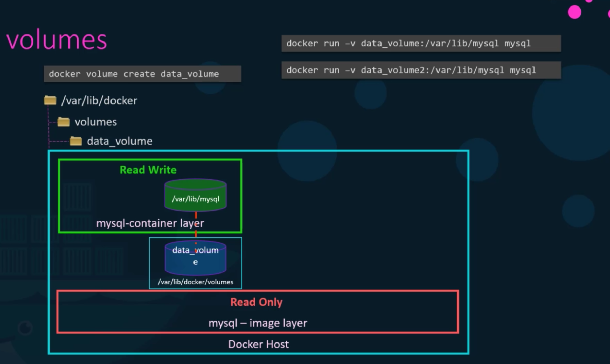Select the volumes tree entry
The width and height of the screenshot is (610, 364).
[x=96, y=122]
